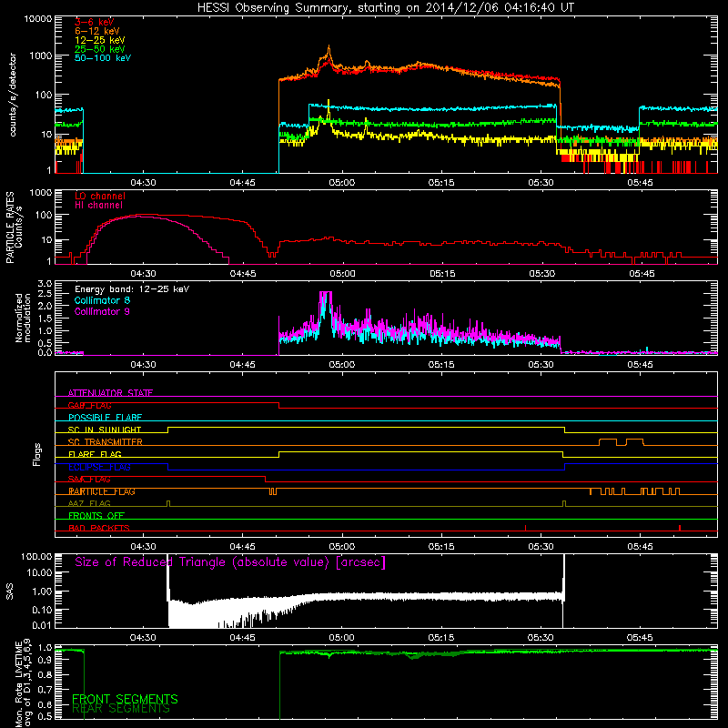Click the PARTICLE RATES Counts/s axis title
The width and height of the screenshot is (728, 728).
click(14, 227)
